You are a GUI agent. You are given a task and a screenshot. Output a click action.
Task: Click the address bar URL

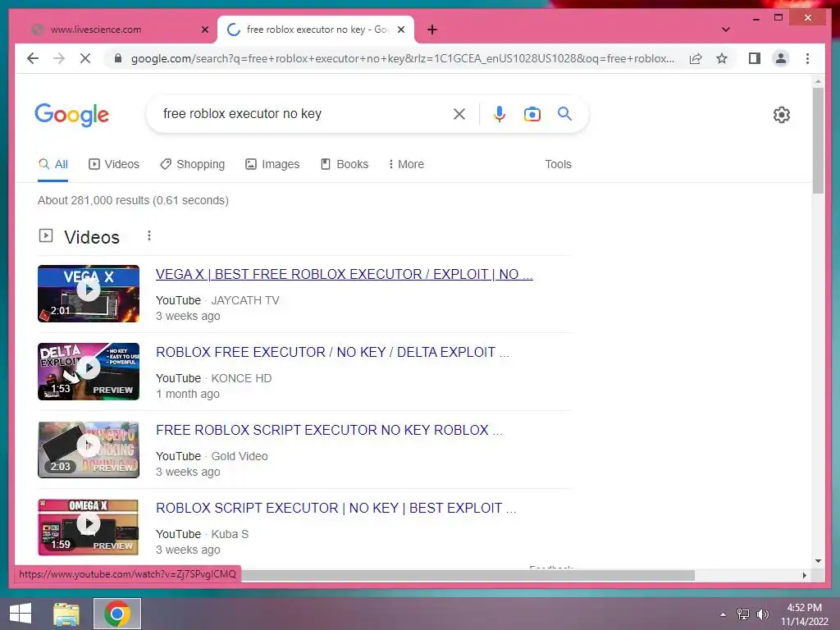pos(403,58)
